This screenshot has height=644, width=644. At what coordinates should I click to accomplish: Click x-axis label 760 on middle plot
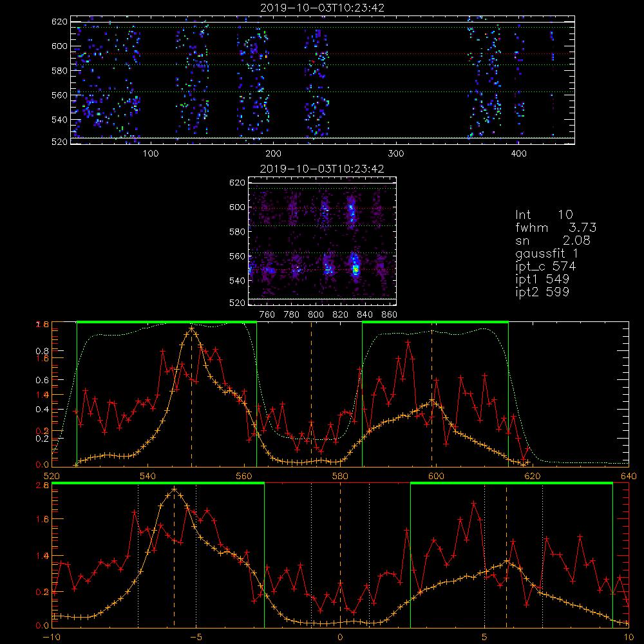coord(267,315)
